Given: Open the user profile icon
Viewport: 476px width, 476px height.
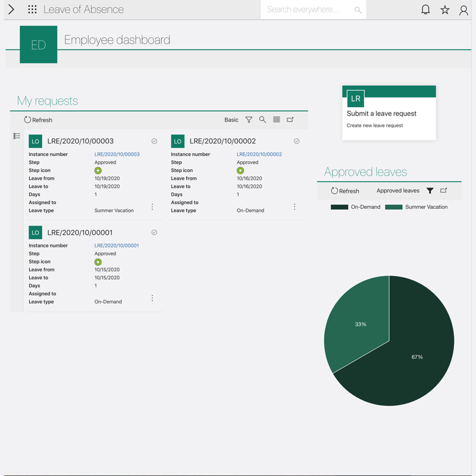Looking at the screenshot, I should [x=464, y=10].
